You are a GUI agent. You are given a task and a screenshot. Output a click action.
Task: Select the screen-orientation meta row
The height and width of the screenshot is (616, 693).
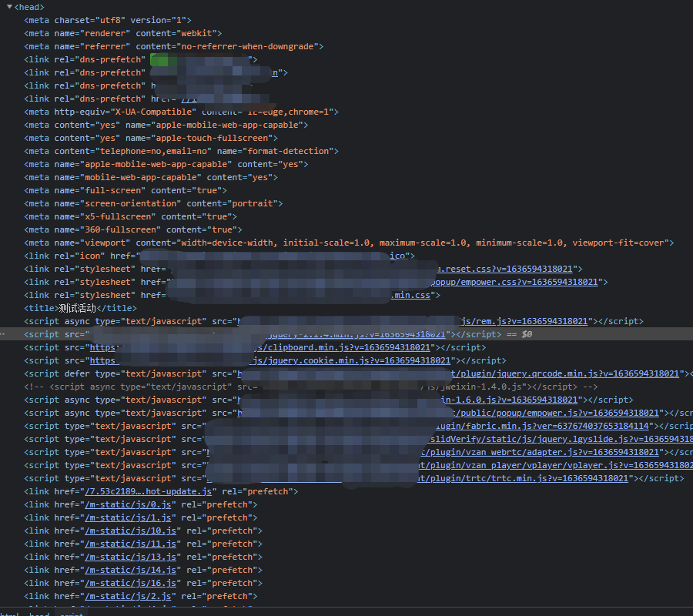[x=153, y=203]
